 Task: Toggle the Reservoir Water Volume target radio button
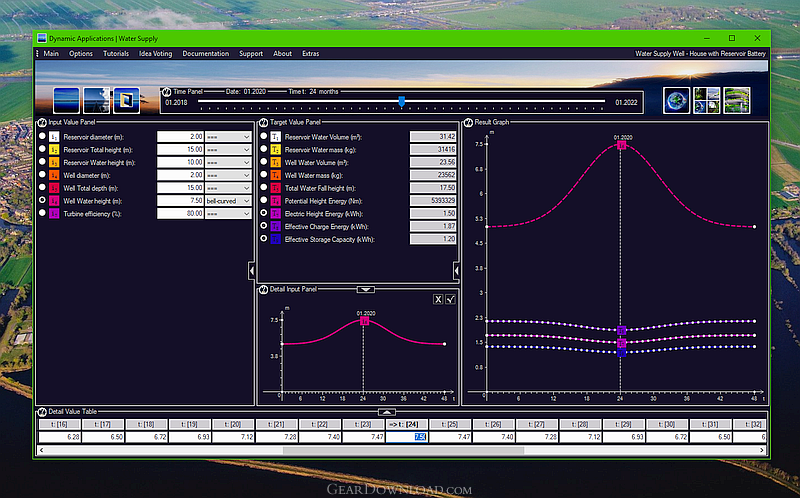[x=264, y=136]
